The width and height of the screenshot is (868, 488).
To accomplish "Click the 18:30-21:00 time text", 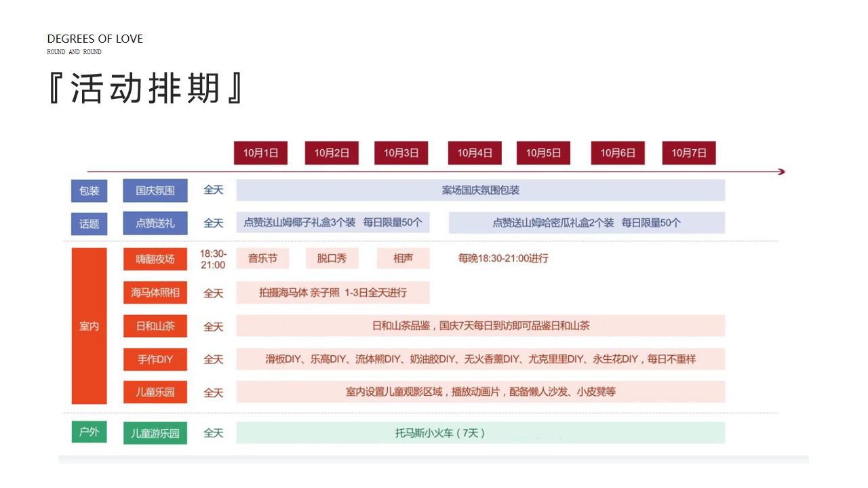I will (213, 259).
